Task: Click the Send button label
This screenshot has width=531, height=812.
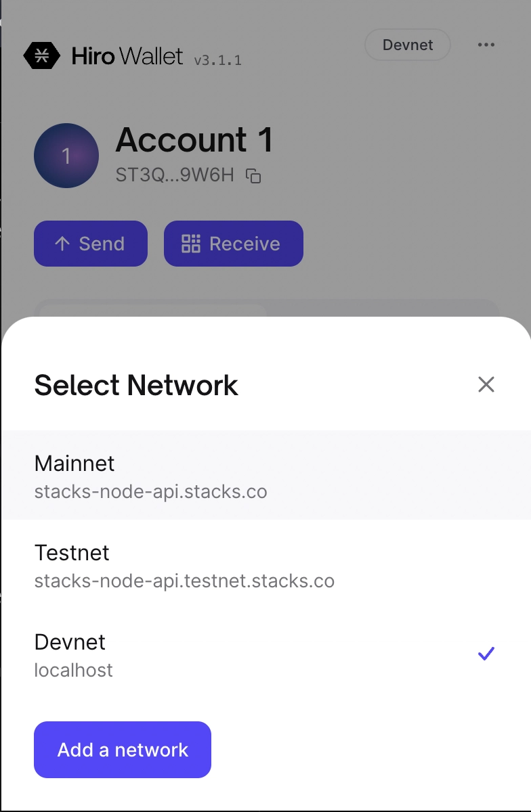Action: tap(102, 244)
